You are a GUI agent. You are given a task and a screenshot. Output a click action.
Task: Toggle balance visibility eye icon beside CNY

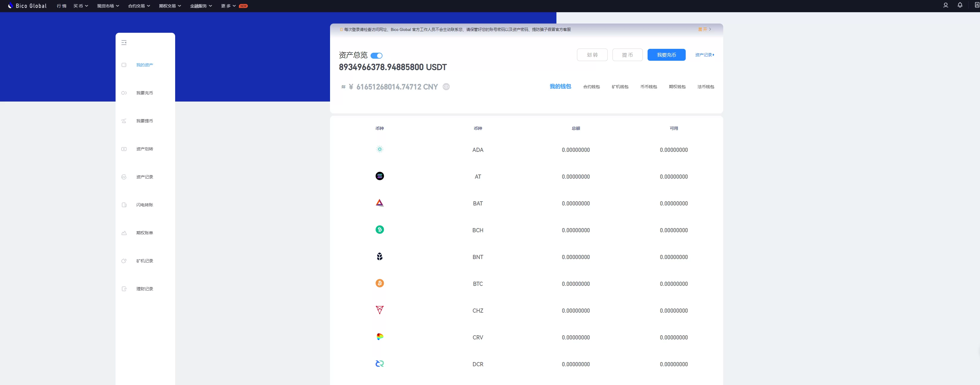[x=446, y=87]
